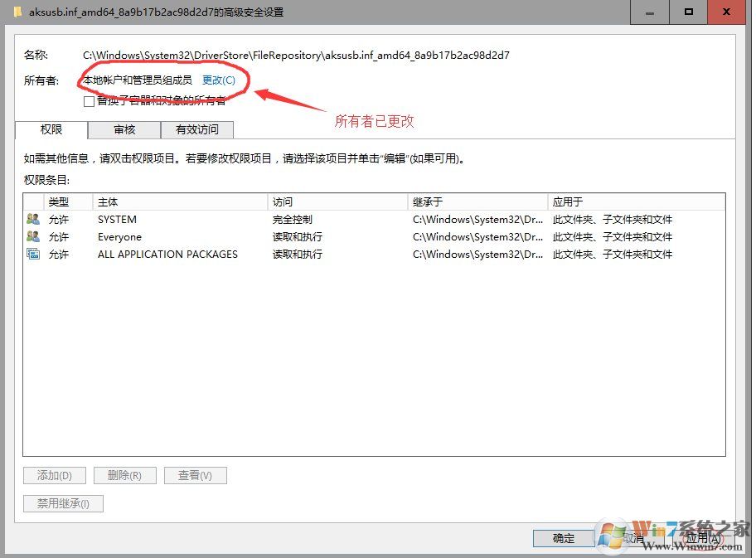Click the 删除(R) button
Image resolution: width=756 pixels, height=558 pixels.
pyautogui.click(x=124, y=475)
